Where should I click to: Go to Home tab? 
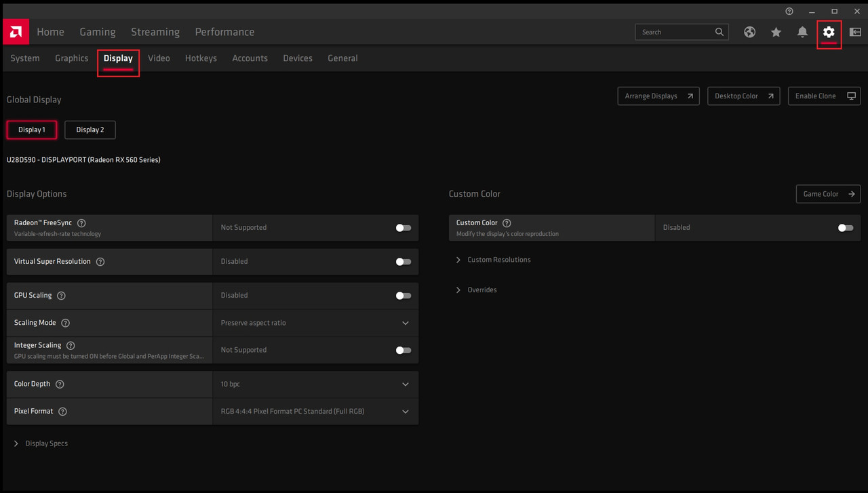[50, 32]
